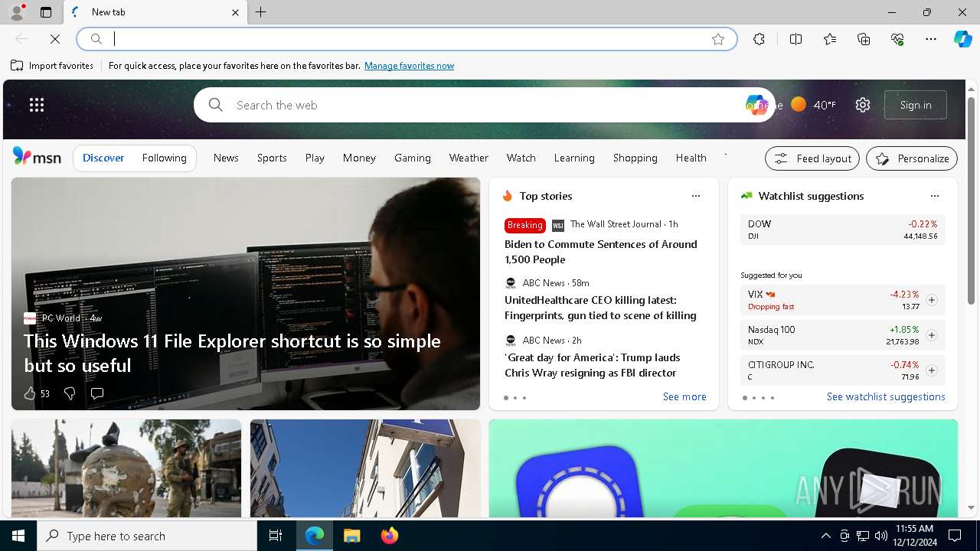Open the Learning category
980x551 pixels.
click(x=574, y=158)
